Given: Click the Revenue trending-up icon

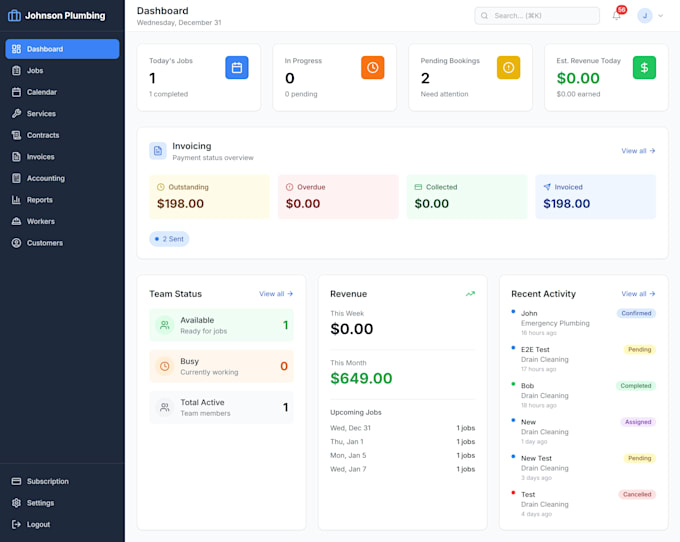Looking at the screenshot, I should pos(470,294).
